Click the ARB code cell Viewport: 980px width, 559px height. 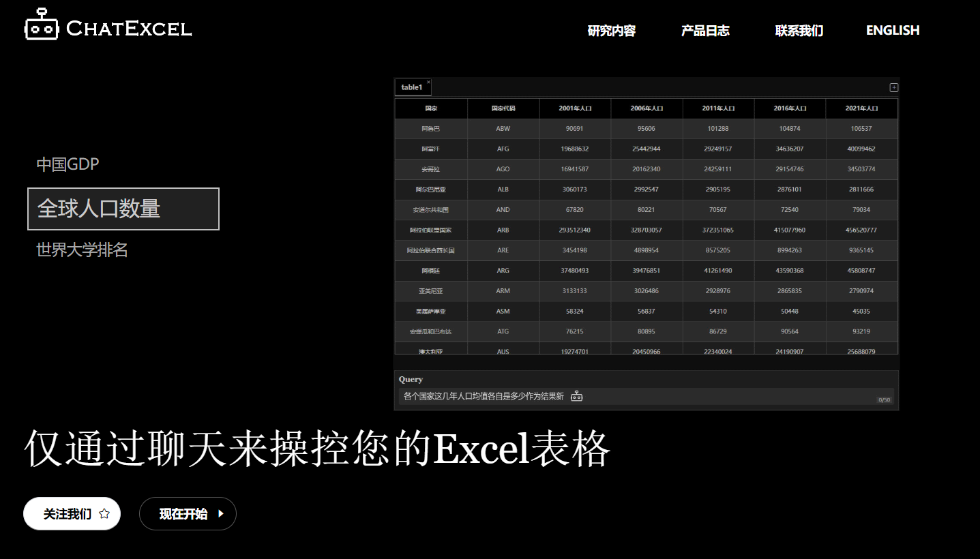(x=503, y=230)
